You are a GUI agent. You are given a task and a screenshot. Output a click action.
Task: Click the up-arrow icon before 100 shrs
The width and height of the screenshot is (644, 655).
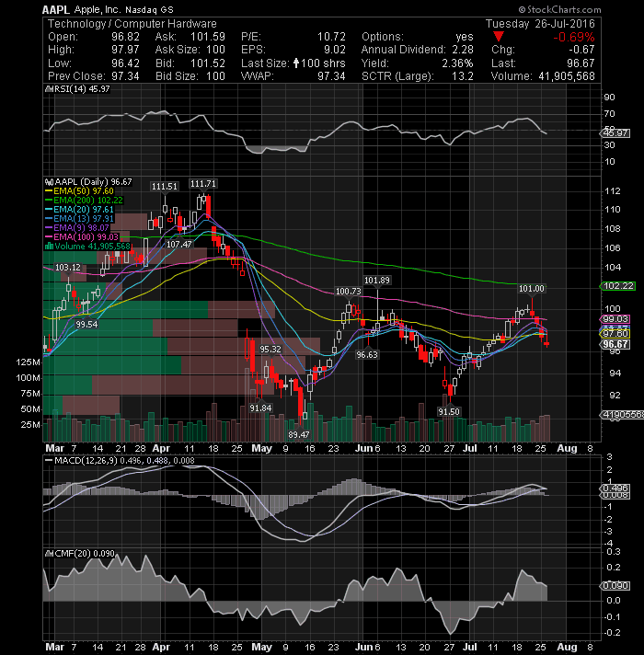click(x=296, y=63)
